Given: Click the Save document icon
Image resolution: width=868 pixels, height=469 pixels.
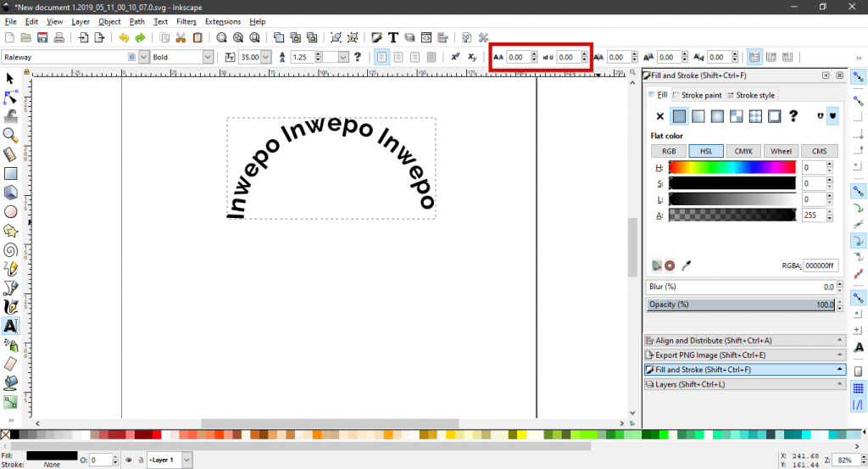Looking at the screenshot, I should point(42,38).
